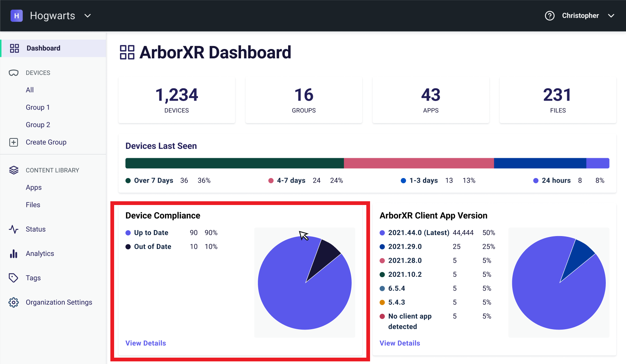This screenshot has width=626, height=364.
Task: Click 2021.44.0 (Latest) version row
Action: tap(437, 233)
